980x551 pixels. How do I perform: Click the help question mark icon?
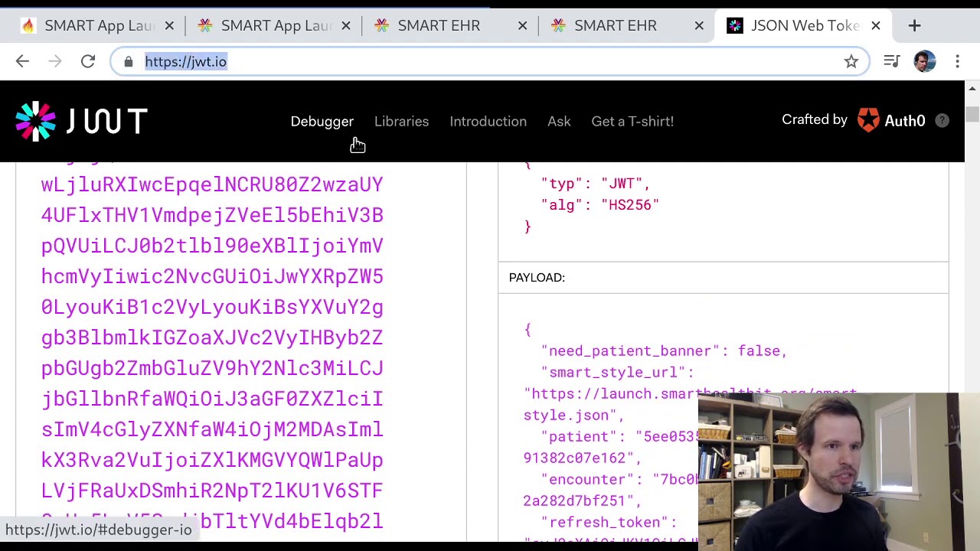942,120
